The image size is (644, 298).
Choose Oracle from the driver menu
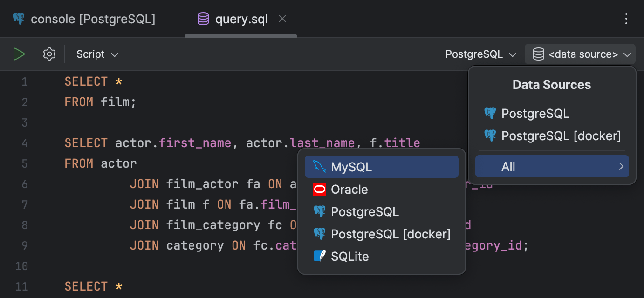(349, 189)
